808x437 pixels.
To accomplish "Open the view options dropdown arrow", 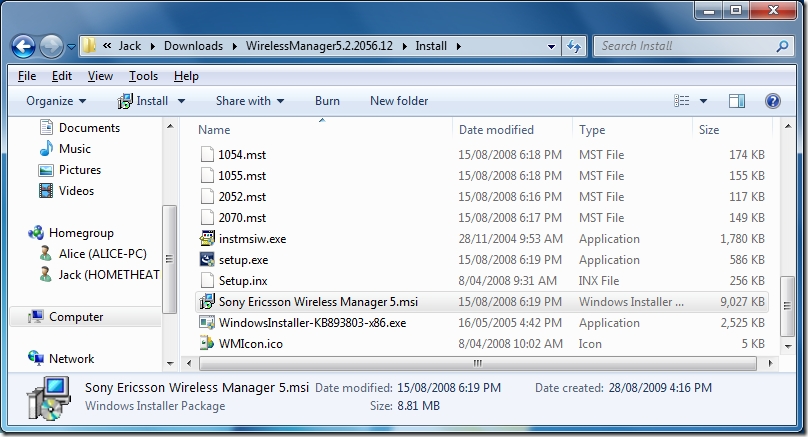I will 704,101.
